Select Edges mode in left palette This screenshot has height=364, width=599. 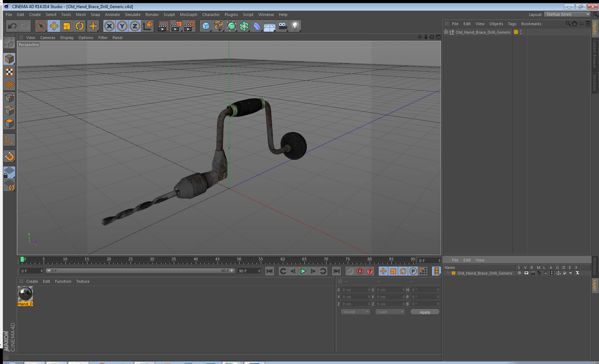[9, 111]
